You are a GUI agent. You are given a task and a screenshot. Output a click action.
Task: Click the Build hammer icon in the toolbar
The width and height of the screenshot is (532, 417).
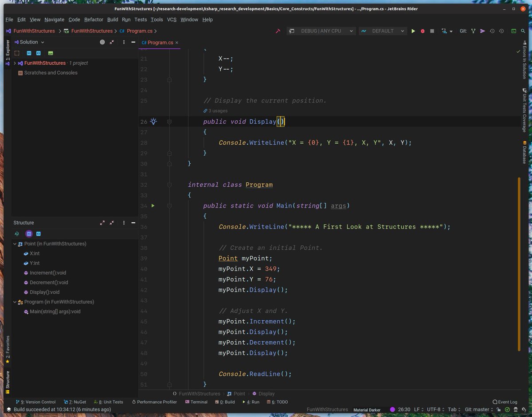pos(278,31)
